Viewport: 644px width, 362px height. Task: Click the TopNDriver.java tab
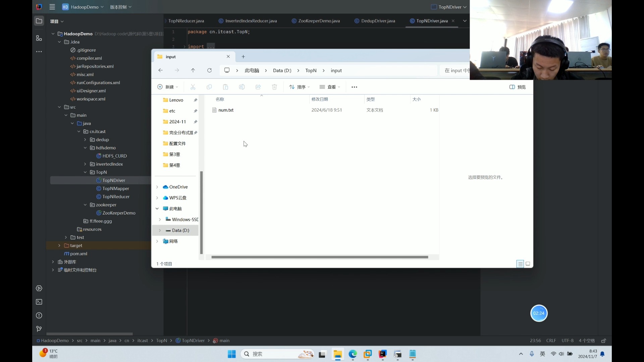pos(432,21)
